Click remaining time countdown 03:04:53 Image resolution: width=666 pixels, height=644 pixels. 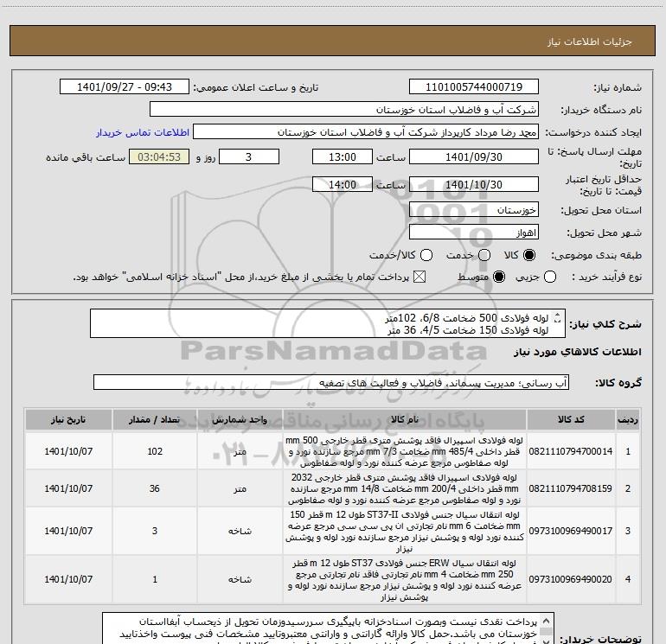(x=159, y=156)
